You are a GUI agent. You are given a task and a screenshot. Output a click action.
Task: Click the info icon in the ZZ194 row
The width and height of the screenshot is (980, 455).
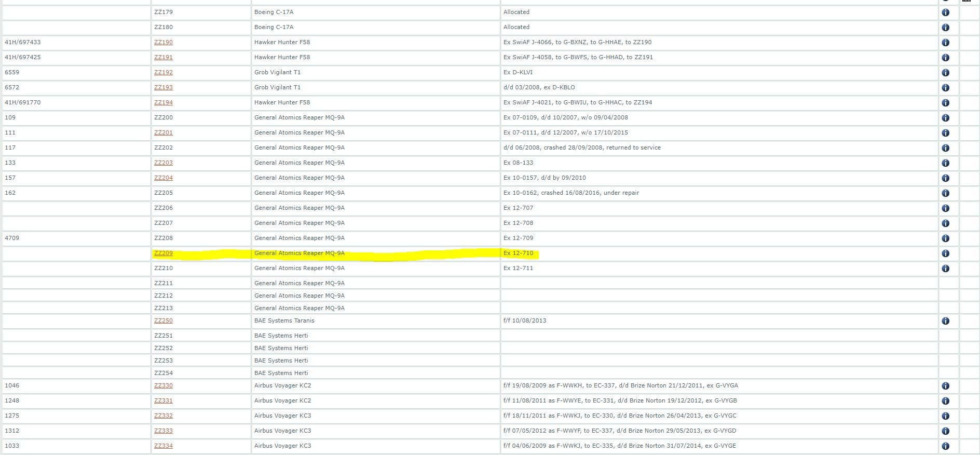coord(945,103)
